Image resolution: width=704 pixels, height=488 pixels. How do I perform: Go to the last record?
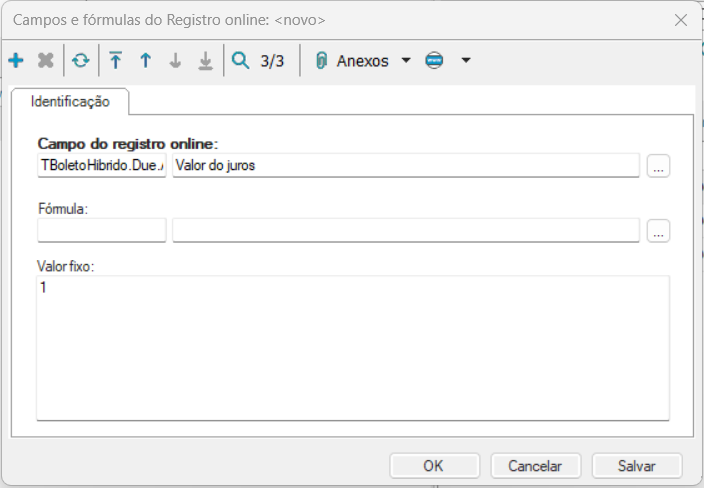[206, 61]
